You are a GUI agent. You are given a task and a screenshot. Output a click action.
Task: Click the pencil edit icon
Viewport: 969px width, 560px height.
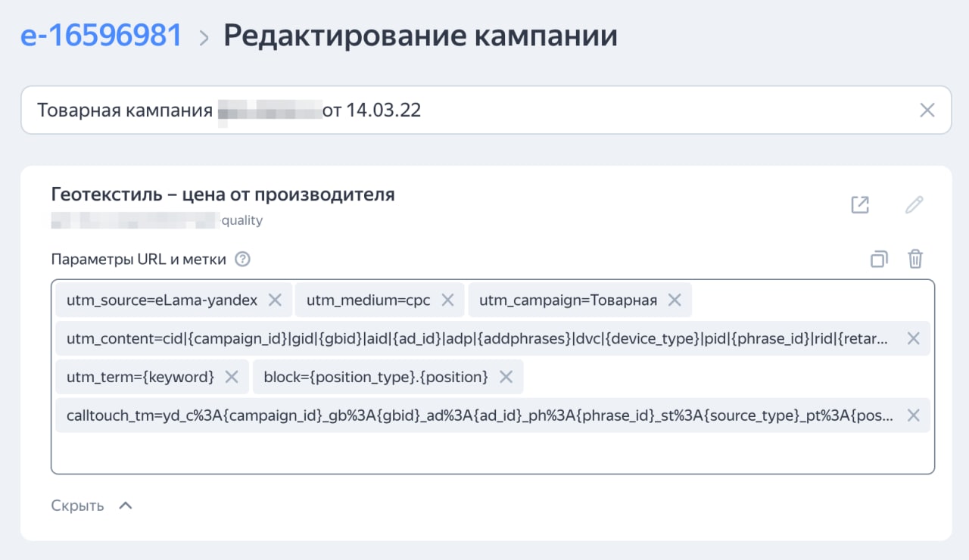[x=914, y=205]
